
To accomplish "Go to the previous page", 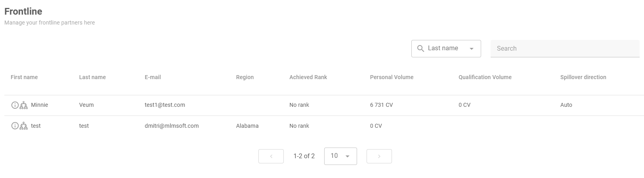I will [x=271, y=156].
